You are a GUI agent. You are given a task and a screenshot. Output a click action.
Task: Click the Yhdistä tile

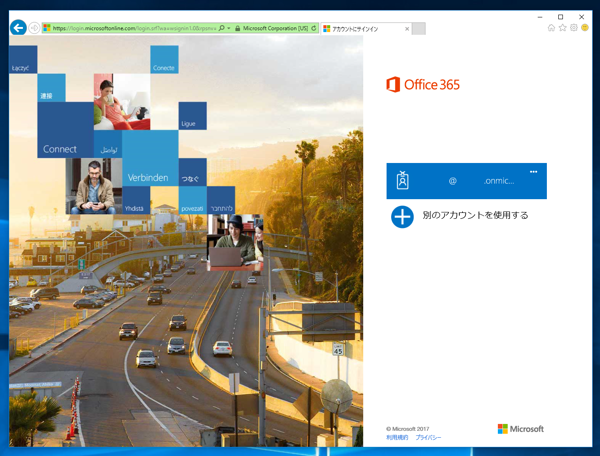coord(136,200)
